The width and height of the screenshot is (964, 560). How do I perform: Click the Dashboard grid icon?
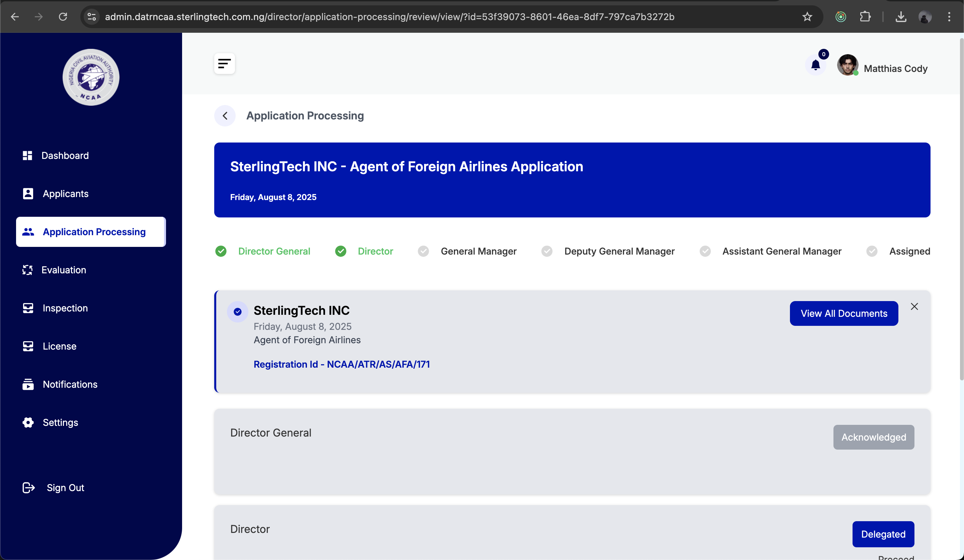[x=27, y=156]
